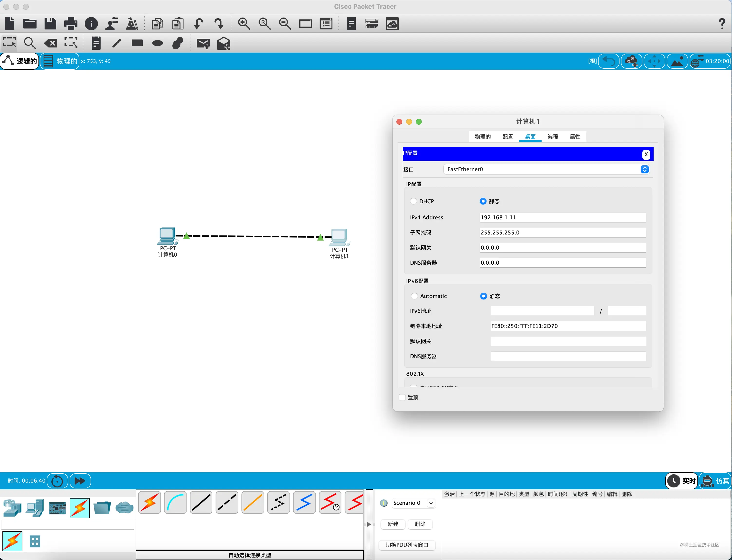Add a simple PDU envelope
Image resolution: width=732 pixels, height=560 pixels.
click(203, 43)
